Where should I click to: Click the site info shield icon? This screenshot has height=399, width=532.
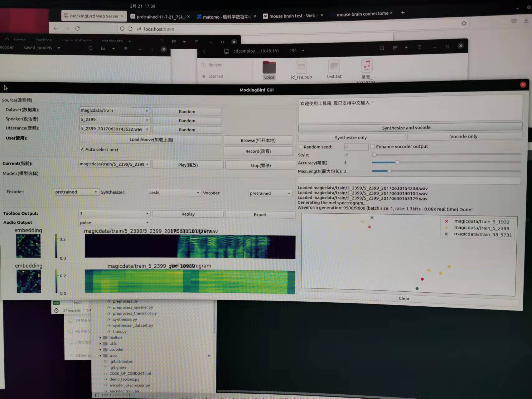tap(122, 29)
